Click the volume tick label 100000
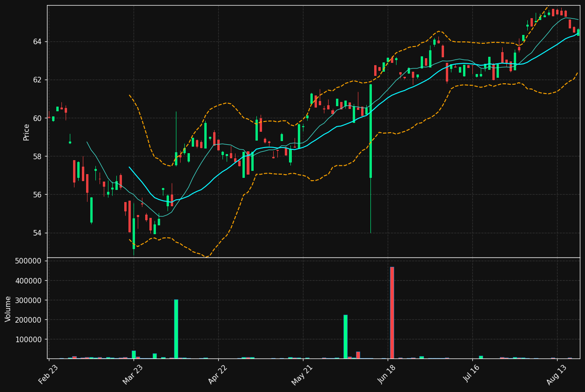585x392 pixels. pos(29,339)
